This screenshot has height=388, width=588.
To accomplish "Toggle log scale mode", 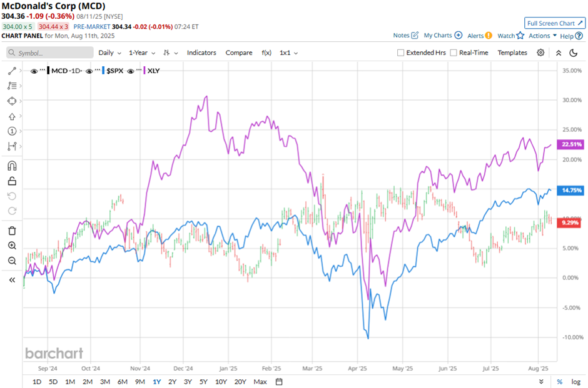I will pyautogui.click(x=576, y=382).
